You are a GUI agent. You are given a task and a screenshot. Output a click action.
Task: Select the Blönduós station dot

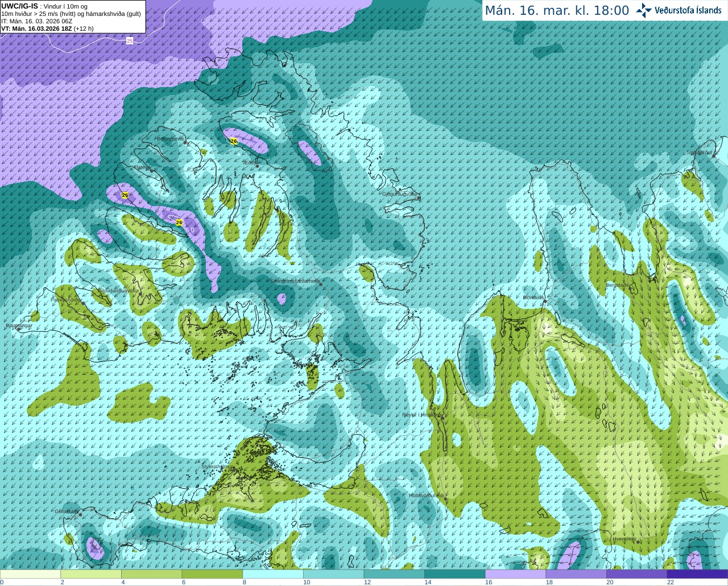pos(544,302)
